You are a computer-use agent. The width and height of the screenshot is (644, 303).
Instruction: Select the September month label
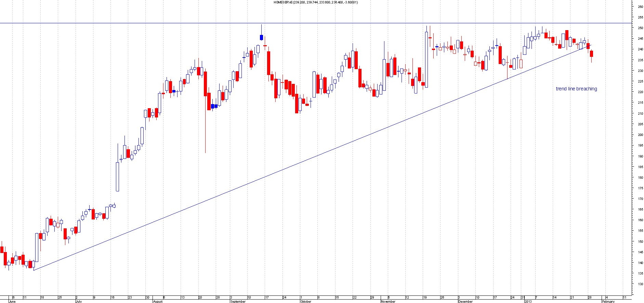[238, 302]
